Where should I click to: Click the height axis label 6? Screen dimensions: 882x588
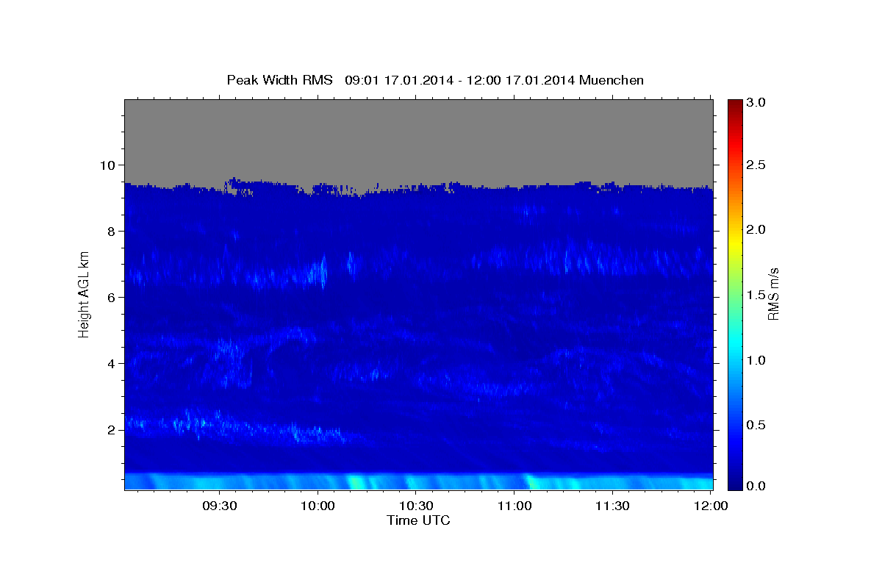pyautogui.click(x=112, y=297)
